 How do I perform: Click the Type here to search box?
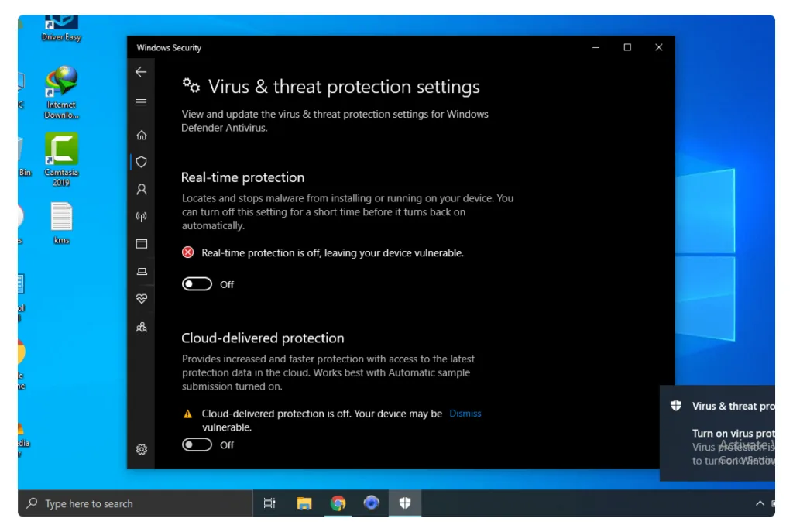pyautogui.click(x=135, y=503)
